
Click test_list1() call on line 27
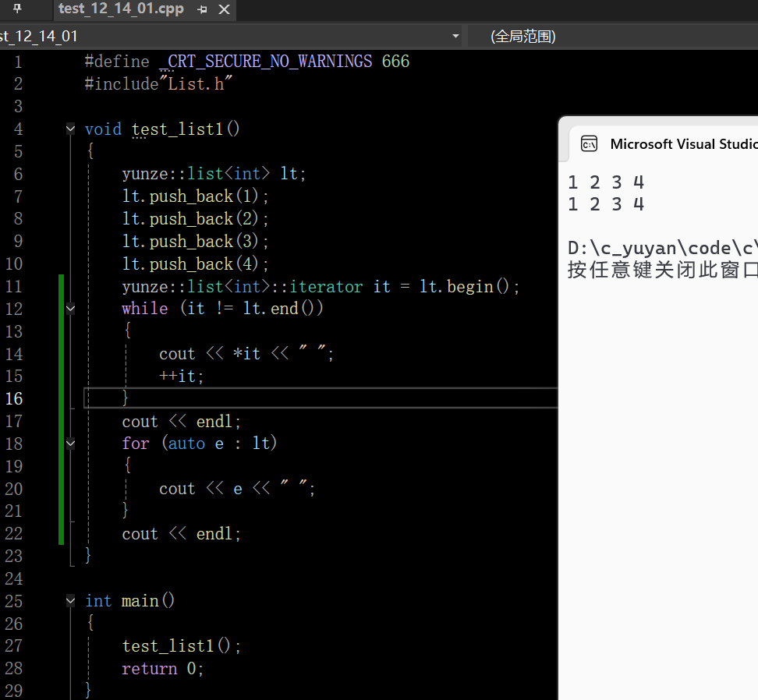click(x=181, y=646)
